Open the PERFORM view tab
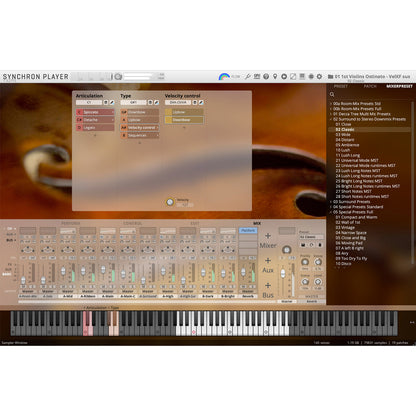Screen dimensions: 416x416 71,223
